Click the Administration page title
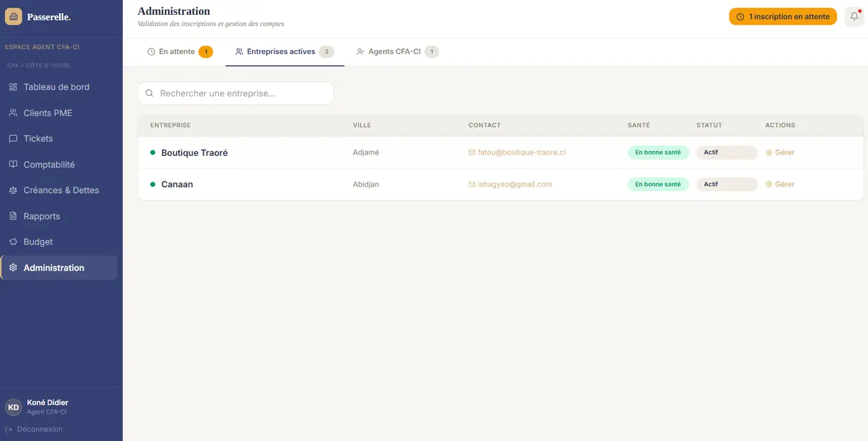 (174, 11)
